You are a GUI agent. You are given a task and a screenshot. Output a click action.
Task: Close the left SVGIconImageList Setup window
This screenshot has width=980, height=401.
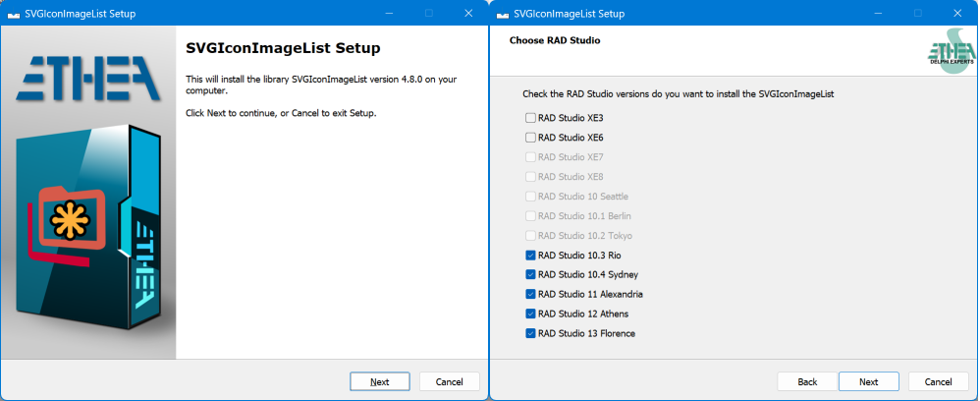pyautogui.click(x=468, y=13)
